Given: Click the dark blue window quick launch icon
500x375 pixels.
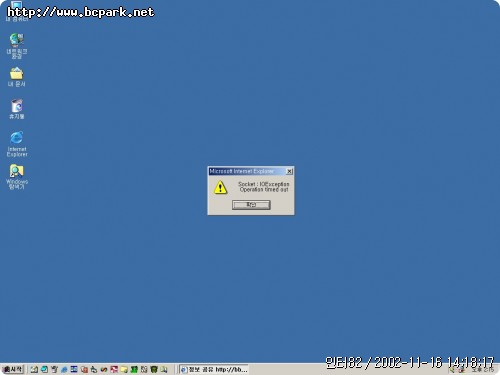Looking at the screenshot, I should point(74,369).
